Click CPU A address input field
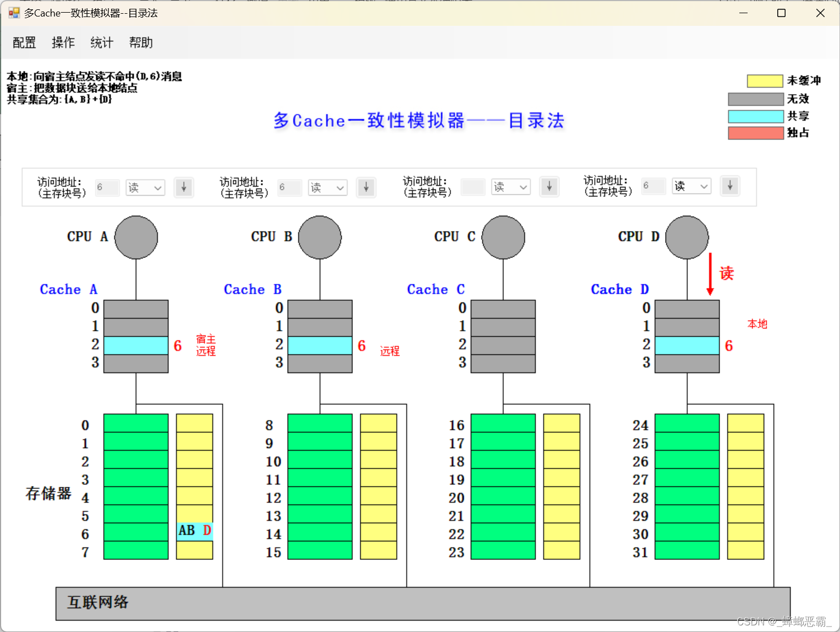 click(107, 188)
